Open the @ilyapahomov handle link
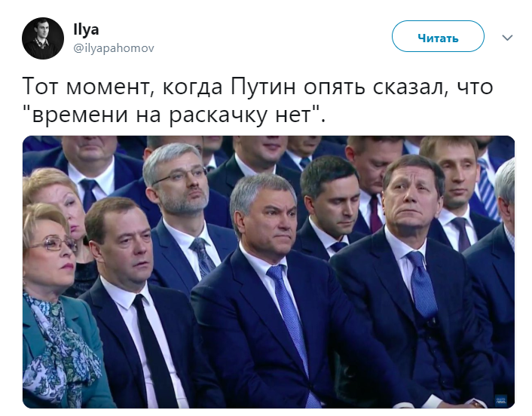The height and width of the screenshot is (416, 532). [114, 48]
